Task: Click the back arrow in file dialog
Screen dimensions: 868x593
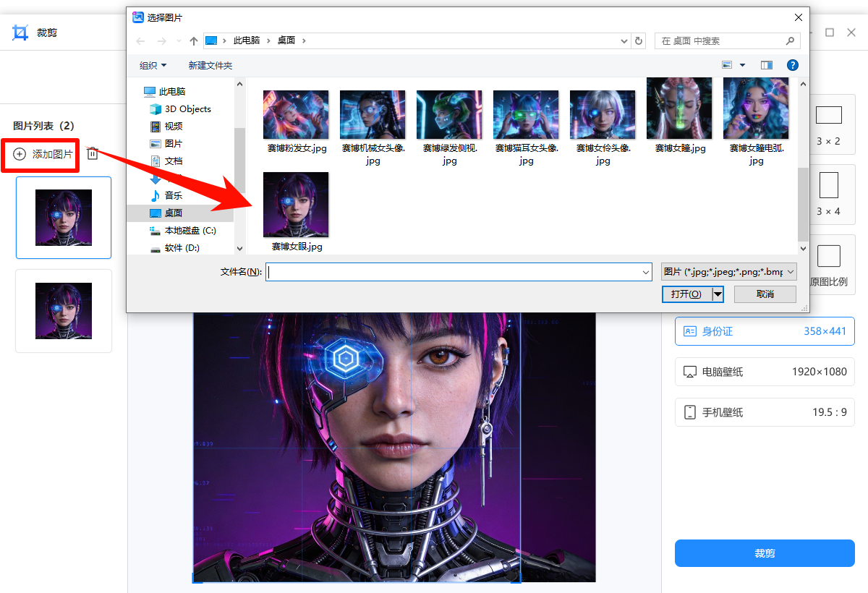Action: [141, 41]
